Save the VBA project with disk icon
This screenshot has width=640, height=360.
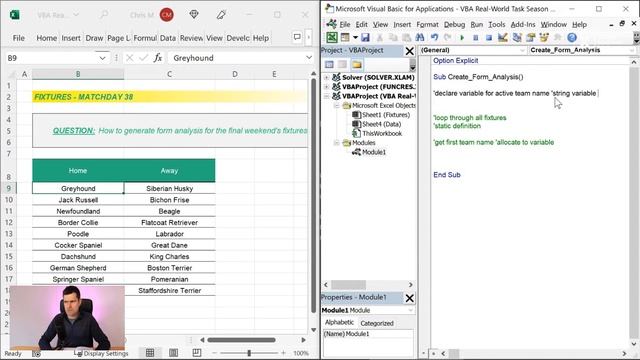[365, 38]
